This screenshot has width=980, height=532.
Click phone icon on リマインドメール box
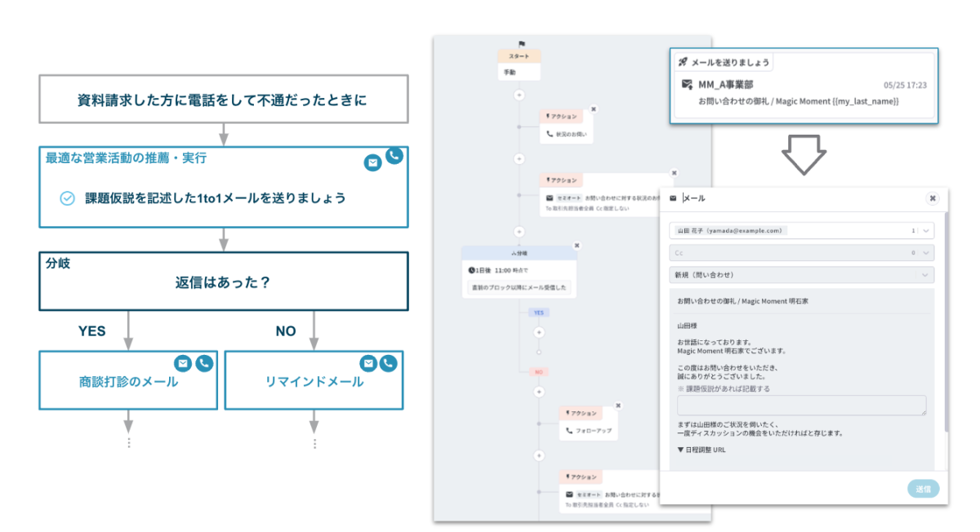[389, 363]
